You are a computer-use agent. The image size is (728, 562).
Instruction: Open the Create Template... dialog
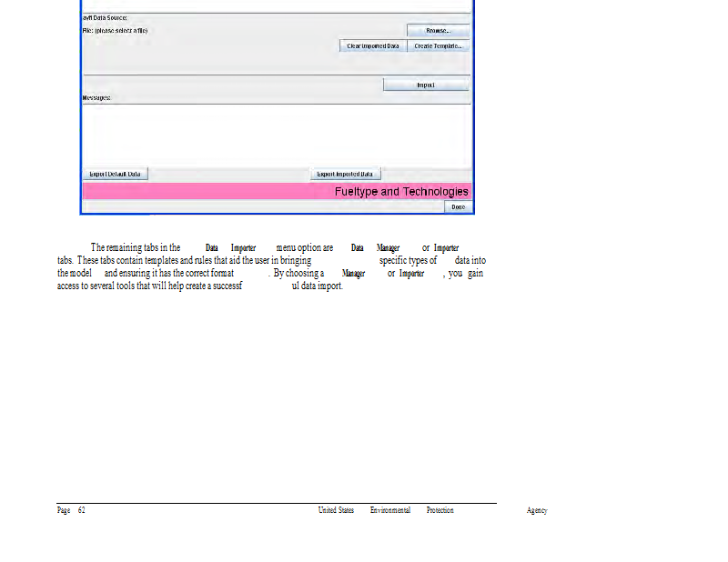438,45
